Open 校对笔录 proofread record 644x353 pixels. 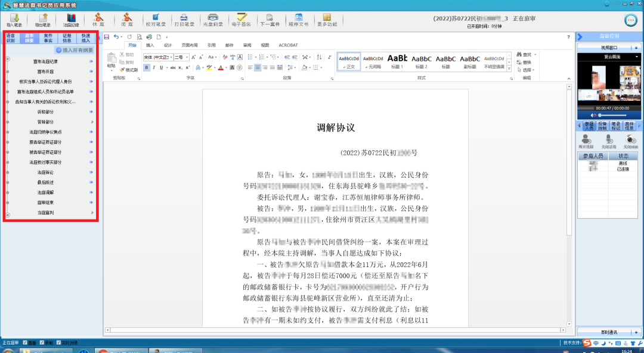[156, 20]
